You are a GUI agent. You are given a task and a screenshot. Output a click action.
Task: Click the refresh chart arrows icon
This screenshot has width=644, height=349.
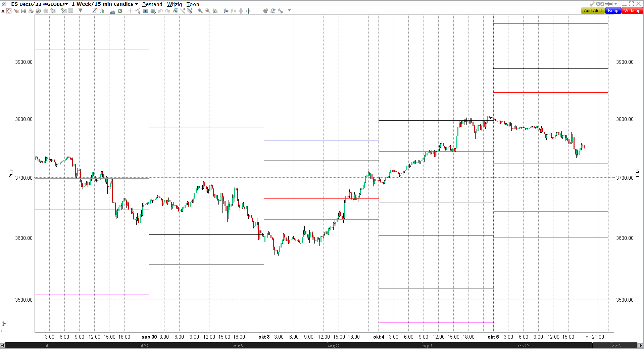click(x=273, y=11)
